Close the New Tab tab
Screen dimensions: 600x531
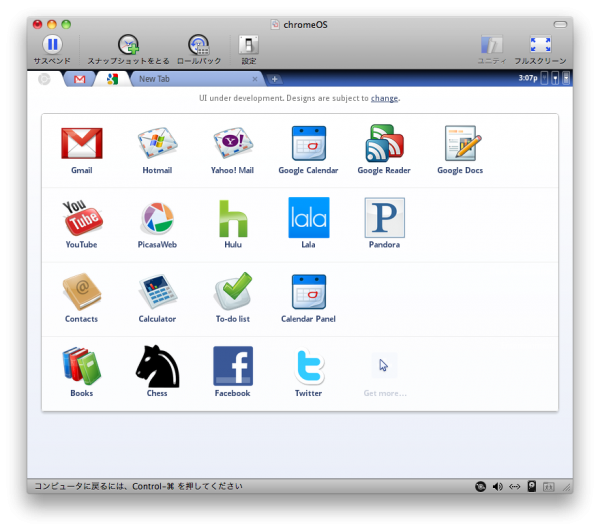[255, 79]
